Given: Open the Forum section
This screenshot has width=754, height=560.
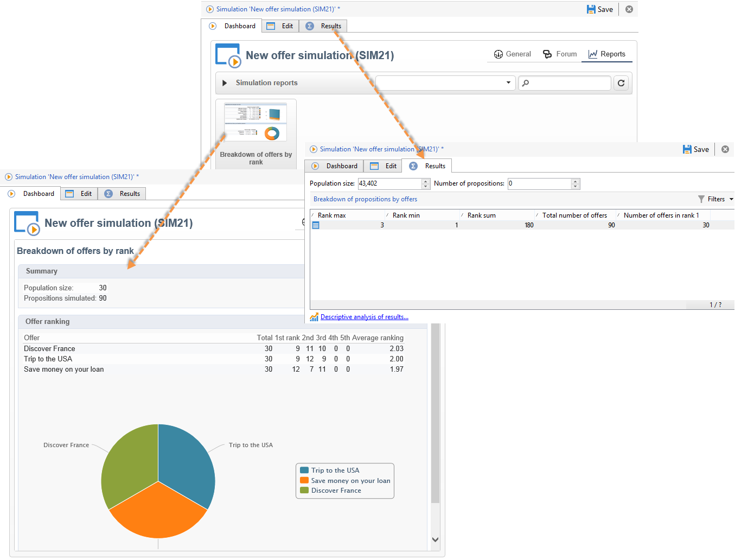Looking at the screenshot, I should [560, 54].
